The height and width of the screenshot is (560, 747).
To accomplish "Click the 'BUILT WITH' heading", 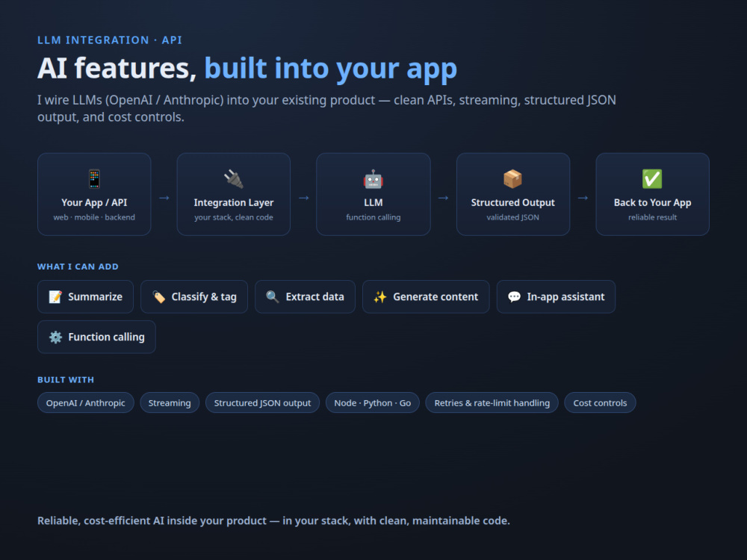I will [x=66, y=379].
